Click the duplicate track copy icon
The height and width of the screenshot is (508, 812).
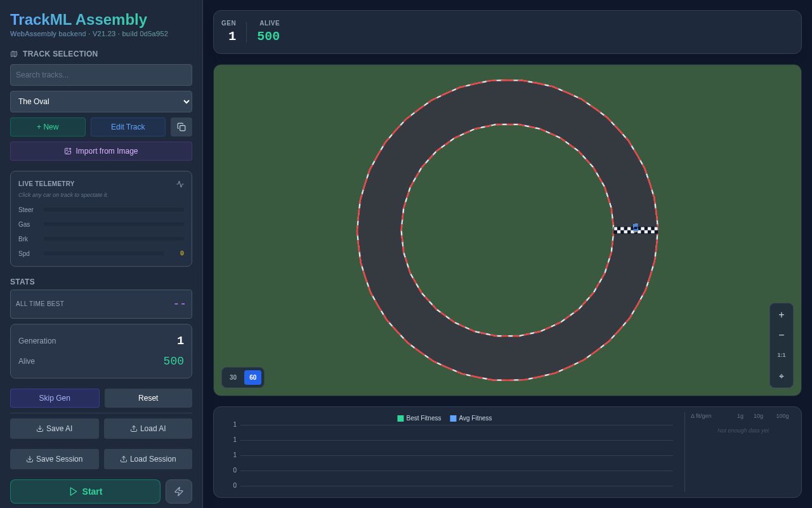(181, 127)
